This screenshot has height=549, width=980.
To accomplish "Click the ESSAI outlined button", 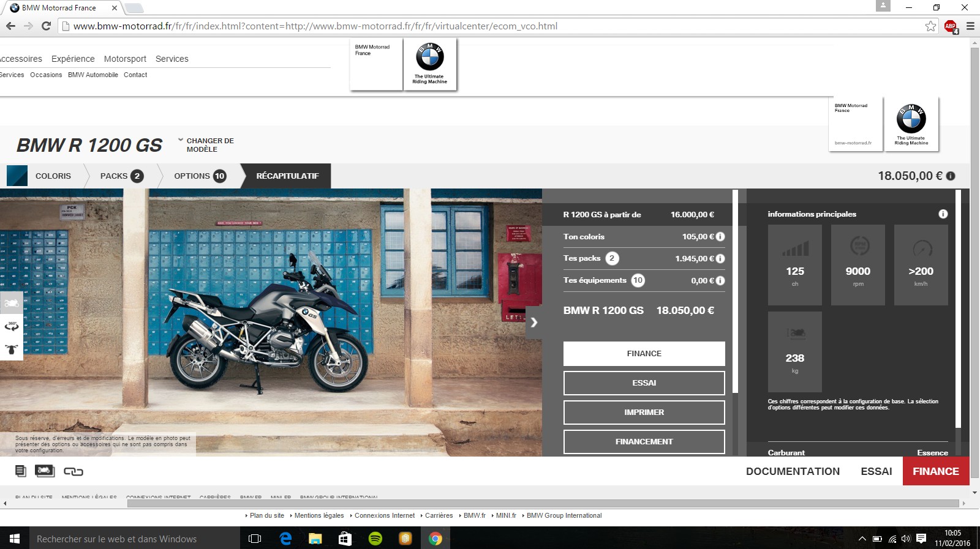I will pos(644,383).
